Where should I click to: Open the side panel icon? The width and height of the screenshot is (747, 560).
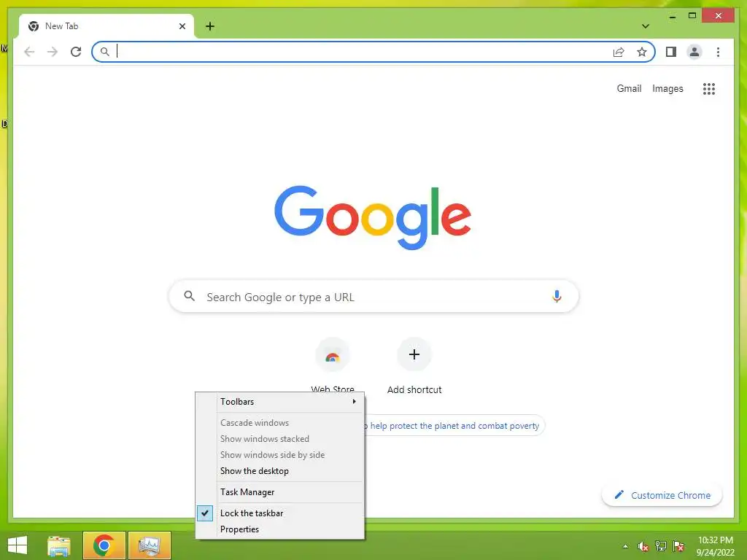click(x=671, y=52)
